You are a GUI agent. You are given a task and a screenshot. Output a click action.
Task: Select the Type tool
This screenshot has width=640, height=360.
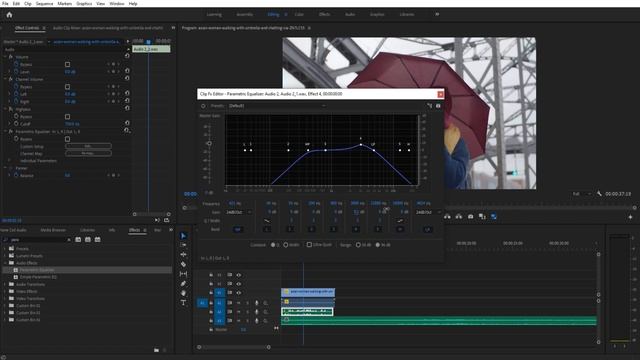(x=183, y=302)
